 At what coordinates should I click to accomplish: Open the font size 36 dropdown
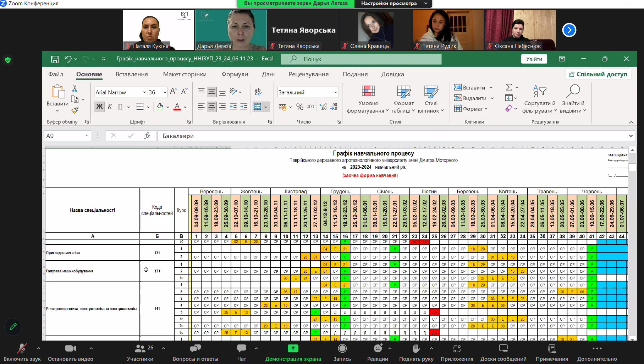pyautogui.click(x=165, y=92)
